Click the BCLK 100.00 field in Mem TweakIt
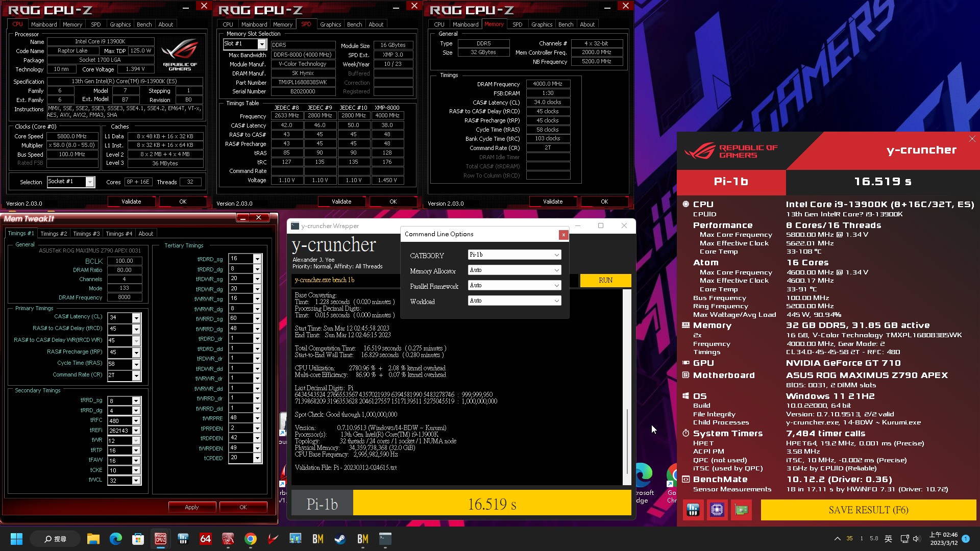980x551 pixels. click(x=125, y=261)
